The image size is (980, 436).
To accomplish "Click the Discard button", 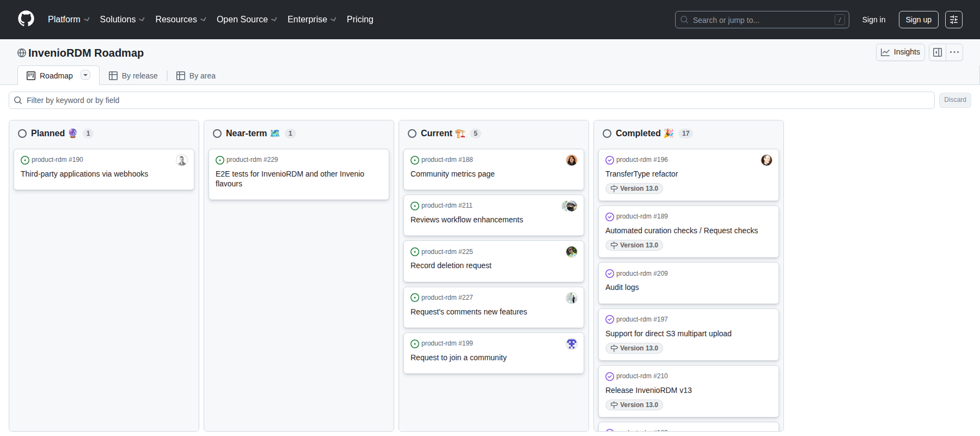I will click(955, 100).
